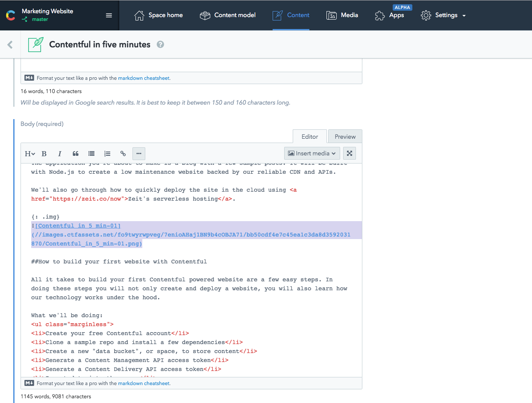
Task: Click the Space home house icon
Action: coord(139,16)
